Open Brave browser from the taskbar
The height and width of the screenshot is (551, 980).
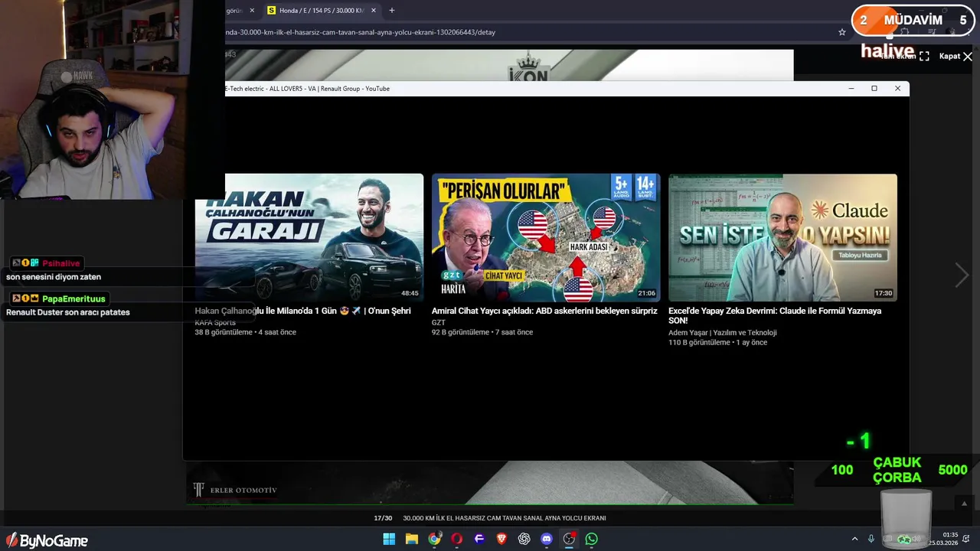(x=501, y=539)
